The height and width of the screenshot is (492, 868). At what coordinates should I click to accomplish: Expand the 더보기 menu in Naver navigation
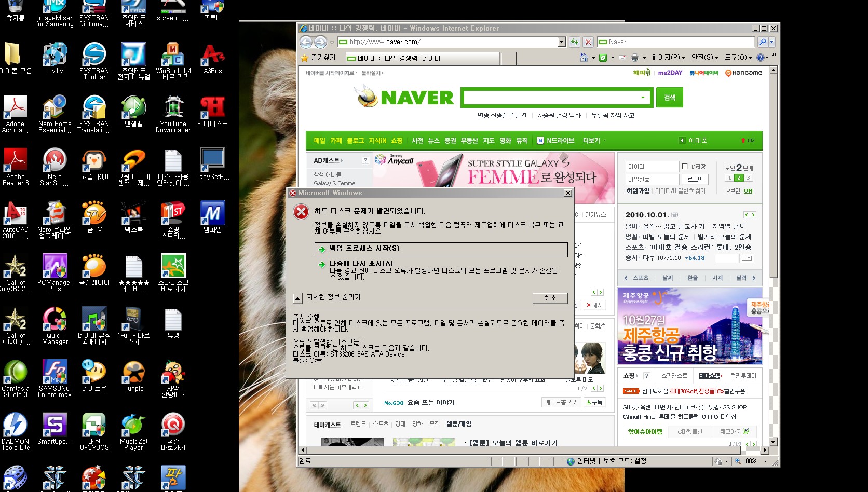pos(594,141)
